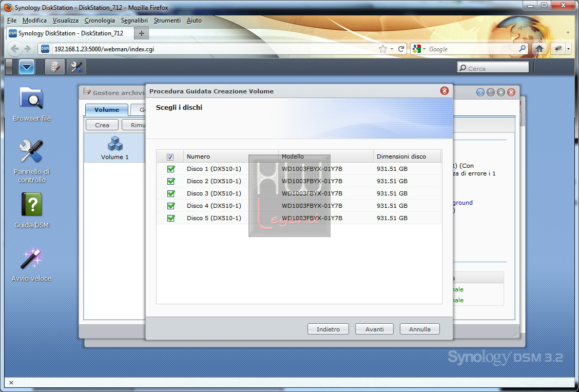
Task: Open the Cronologia menu
Action: click(x=100, y=21)
